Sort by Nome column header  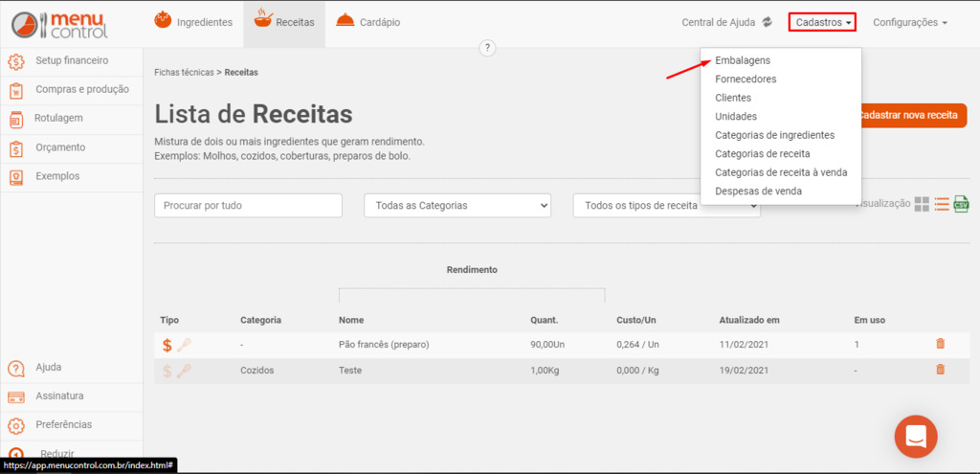coord(351,320)
